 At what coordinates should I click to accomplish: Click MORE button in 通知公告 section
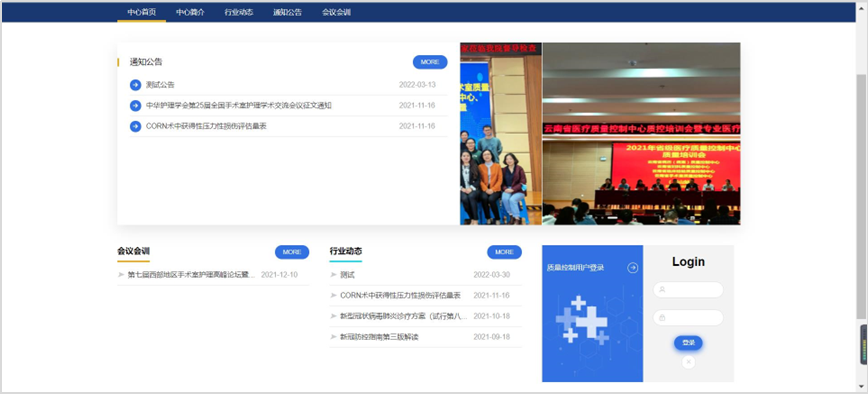[x=430, y=62]
